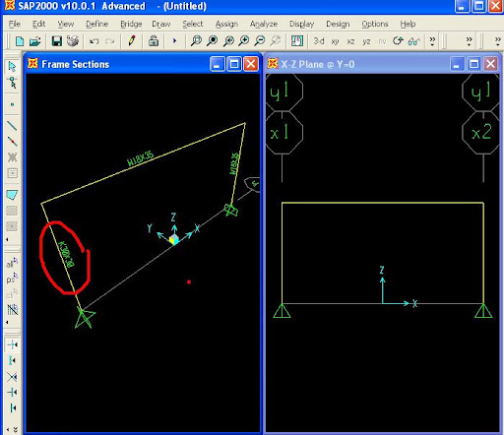Viewport: 504px width, 435px height.
Task: Set view to xz plane
Action: [x=350, y=41]
